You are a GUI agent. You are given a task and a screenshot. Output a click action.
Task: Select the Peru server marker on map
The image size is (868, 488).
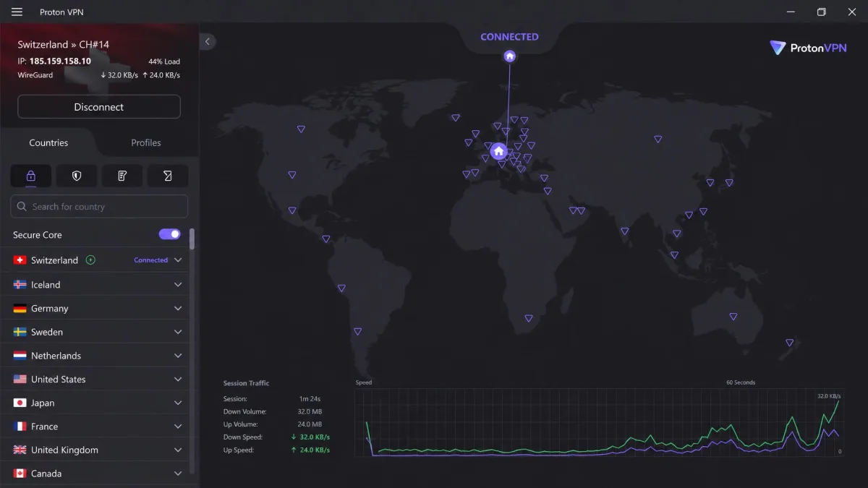click(x=341, y=288)
